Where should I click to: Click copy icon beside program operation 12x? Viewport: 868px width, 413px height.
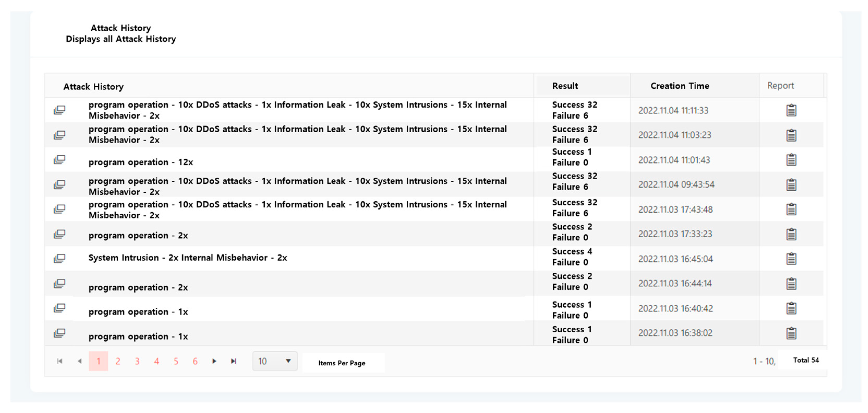tap(59, 160)
